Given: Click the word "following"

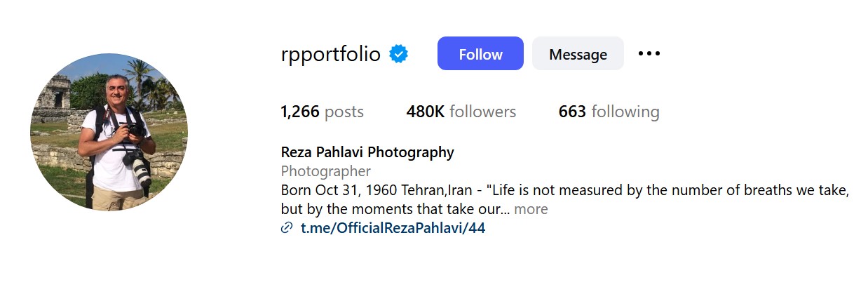Looking at the screenshot, I should [625, 112].
